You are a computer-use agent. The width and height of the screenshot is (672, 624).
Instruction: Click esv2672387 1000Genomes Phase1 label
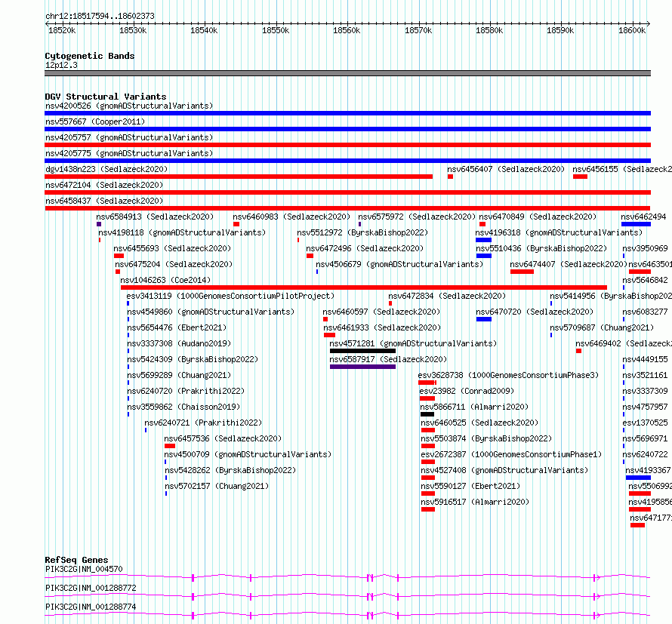click(511, 454)
